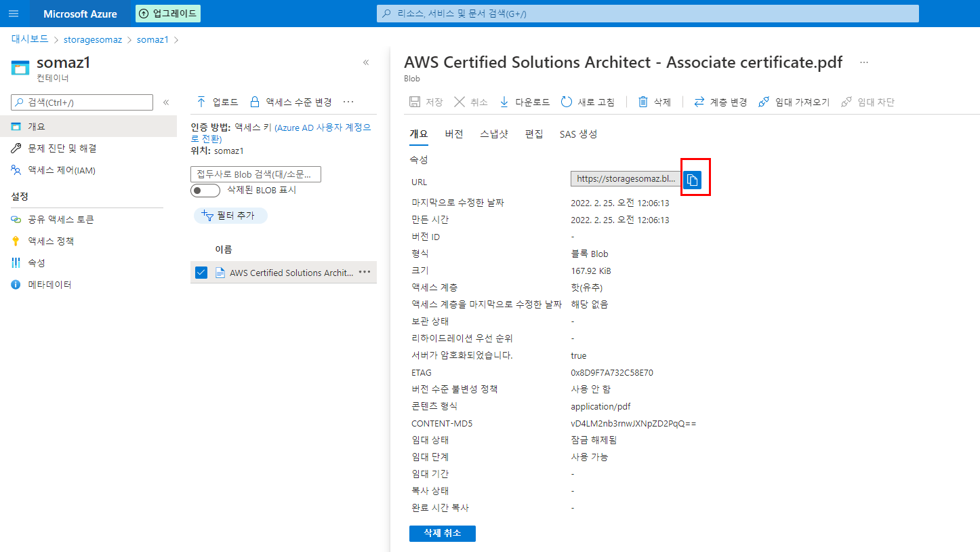The height and width of the screenshot is (552, 980).
Task: Go to 대시보드 breadcrumb
Action: click(x=30, y=39)
